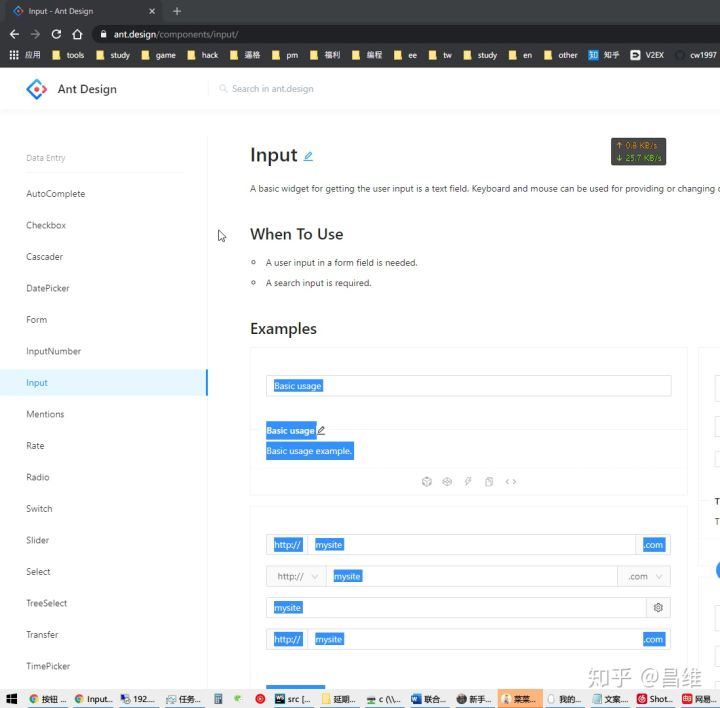Expand the .com domain dropdown
Image resolution: width=720 pixels, height=708 pixels.
644,576
